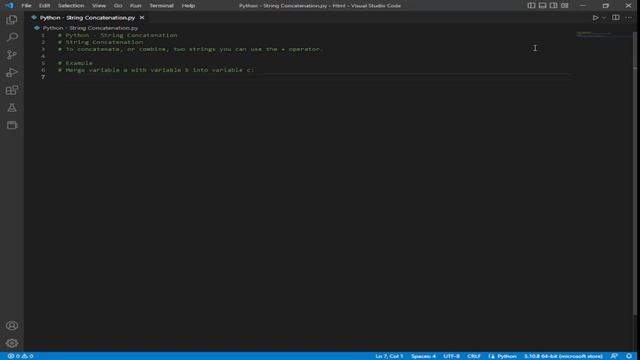Screen dimensions: 640x360
Task: Open the Run menu
Action: [136, 6]
